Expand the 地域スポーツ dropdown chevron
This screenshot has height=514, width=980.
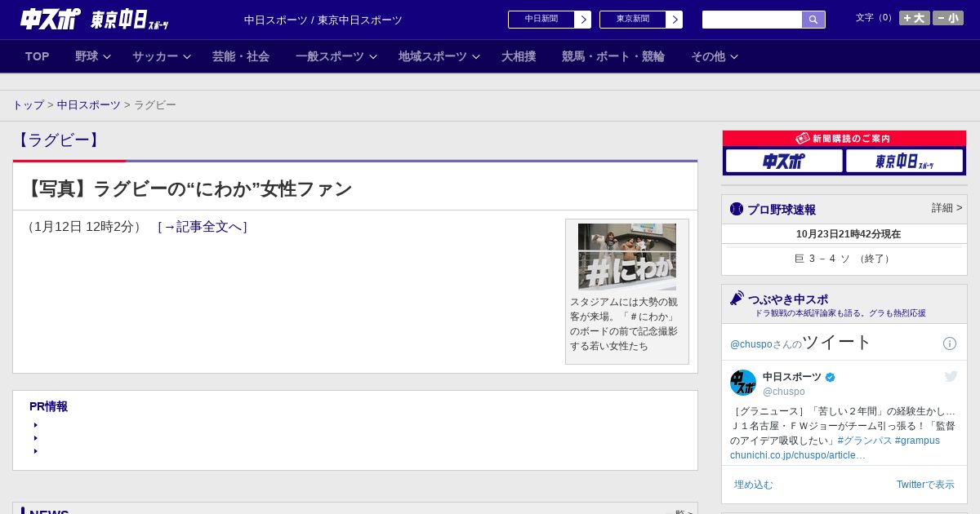click(476, 57)
